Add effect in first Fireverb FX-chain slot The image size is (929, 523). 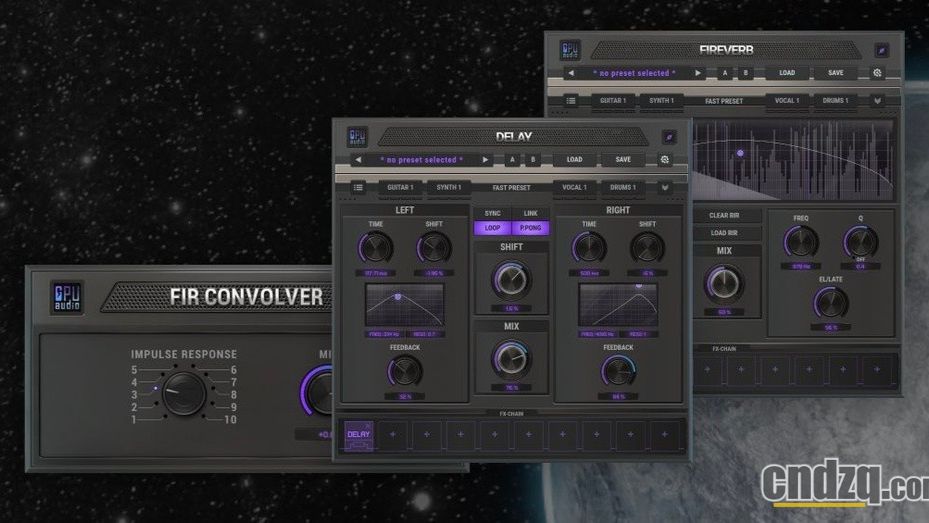(707, 369)
